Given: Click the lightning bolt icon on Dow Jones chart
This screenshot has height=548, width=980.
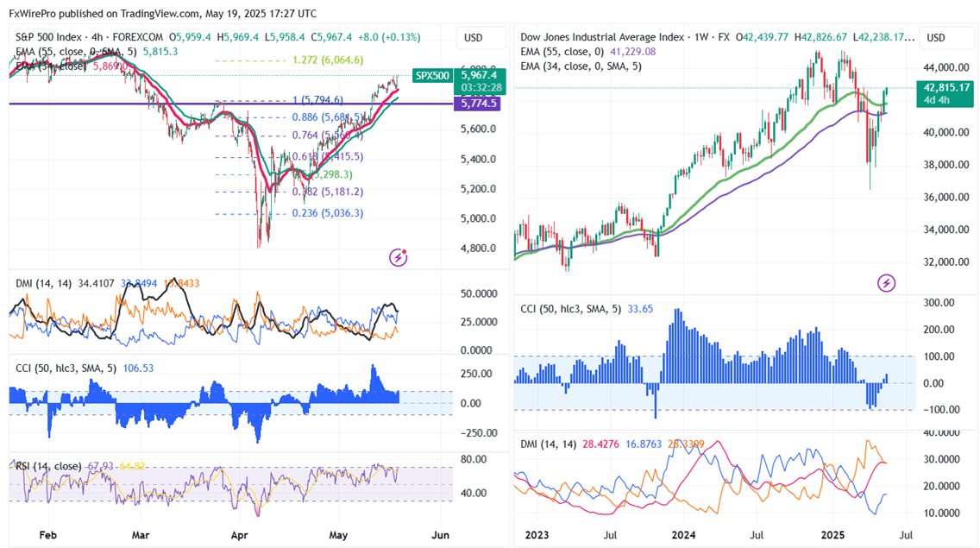Looking at the screenshot, I should (x=886, y=282).
